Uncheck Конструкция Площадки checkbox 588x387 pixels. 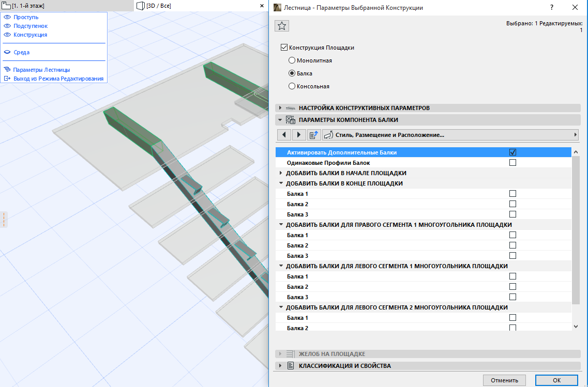point(283,48)
